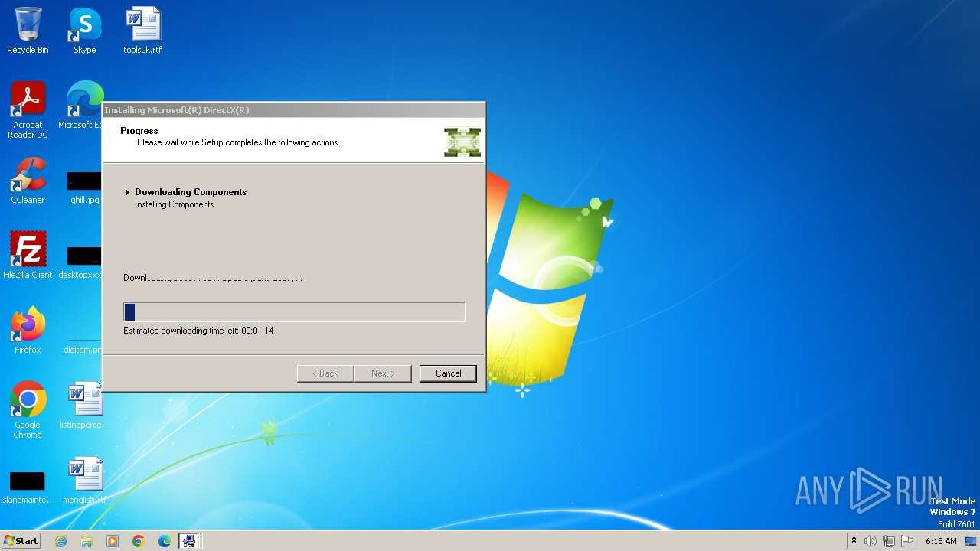Click the 'Downloading Components' step text
The image size is (980, 551).
[x=191, y=192]
